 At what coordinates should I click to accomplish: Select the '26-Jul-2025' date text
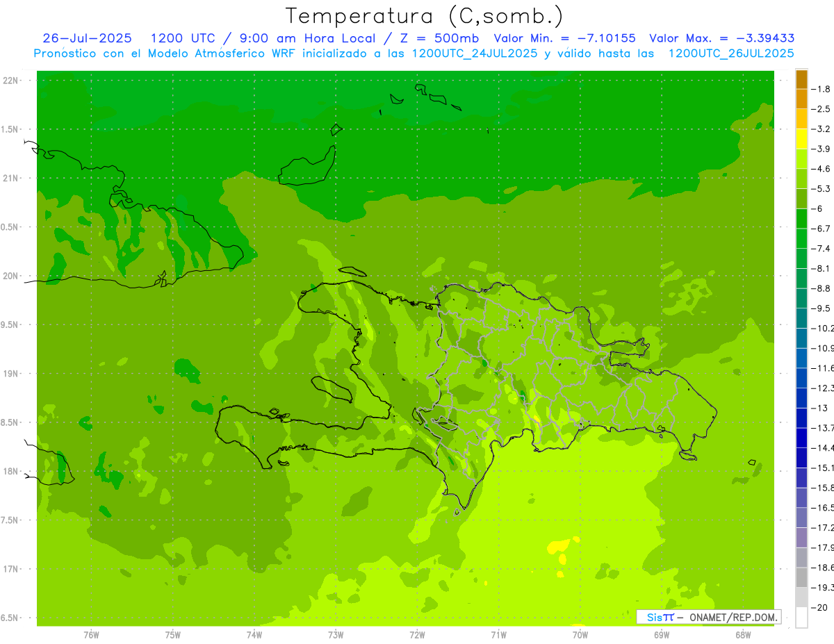tap(87, 38)
